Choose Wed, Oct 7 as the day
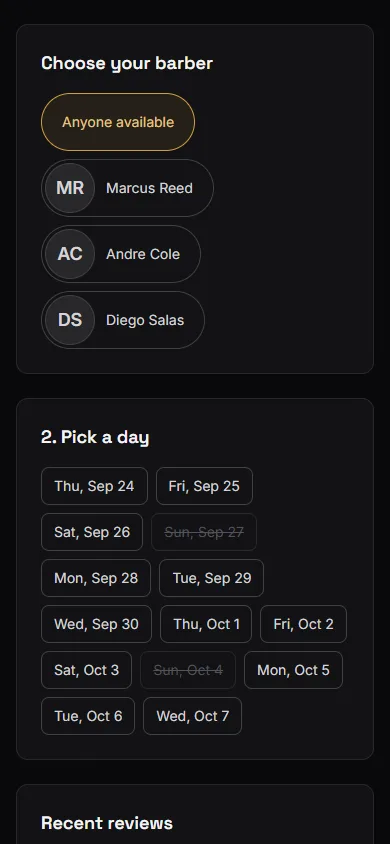Image resolution: width=390 pixels, height=844 pixels. (193, 716)
